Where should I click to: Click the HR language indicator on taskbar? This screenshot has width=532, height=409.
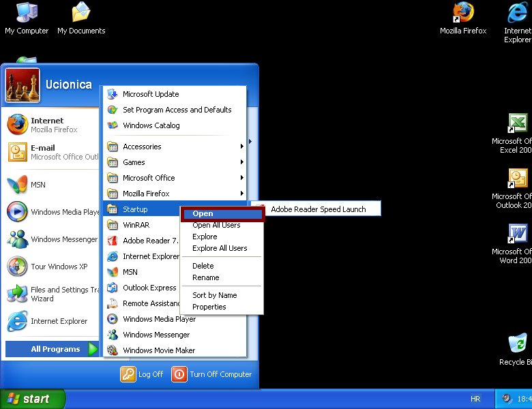click(475, 399)
